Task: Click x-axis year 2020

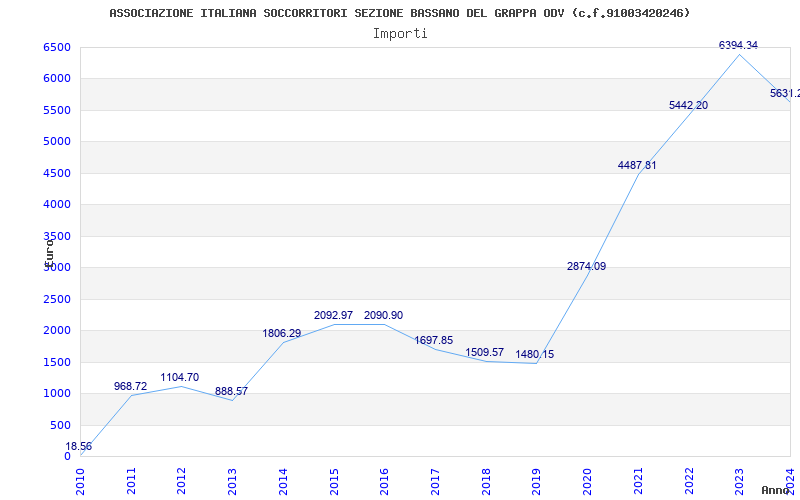Action: click(x=587, y=481)
